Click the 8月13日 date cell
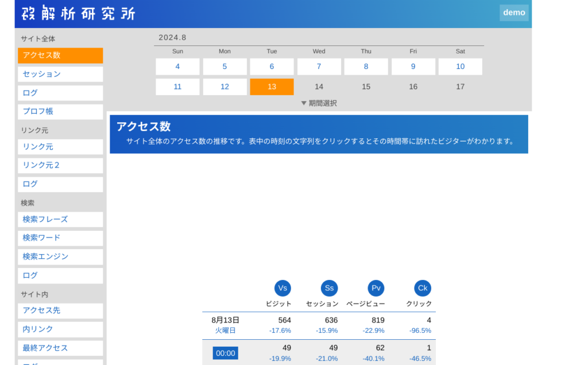Viewport: 588px width, 365px height. coord(225,320)
